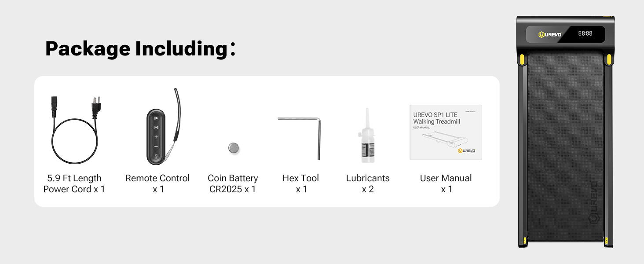Select the "Coin Battery CR2025" label
644x264 pixels.
click(x=233, y=183)
